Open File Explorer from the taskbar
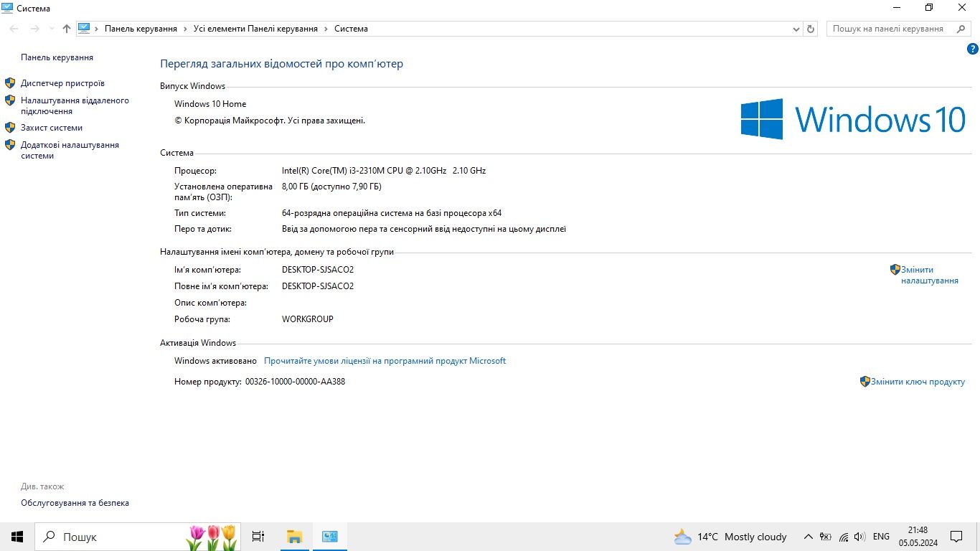Image resolution: width=980 pixels, height=551 pixels. pyautogui.click(x=294, y=537)
